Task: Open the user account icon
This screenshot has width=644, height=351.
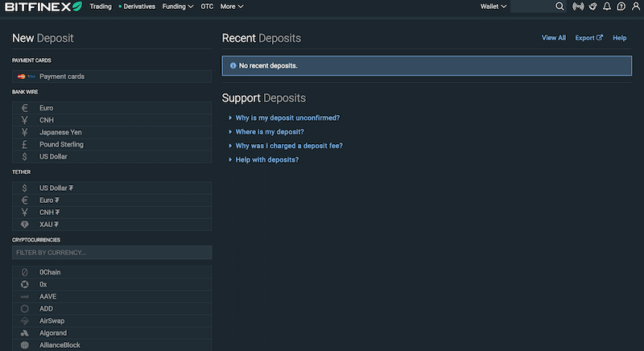Action: pos(635,6)
